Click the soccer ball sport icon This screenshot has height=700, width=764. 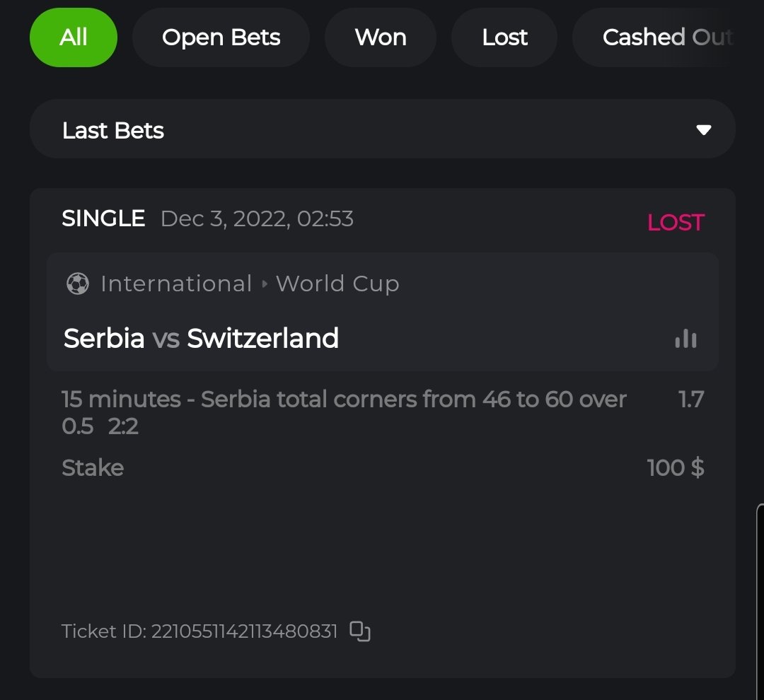pyautogui.click(x=78, y=284)
